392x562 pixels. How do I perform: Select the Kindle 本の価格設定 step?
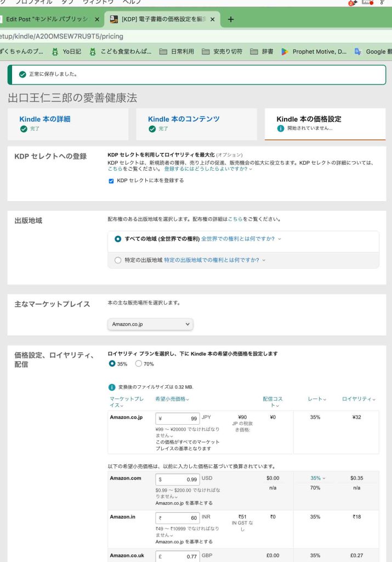(309, 119)
